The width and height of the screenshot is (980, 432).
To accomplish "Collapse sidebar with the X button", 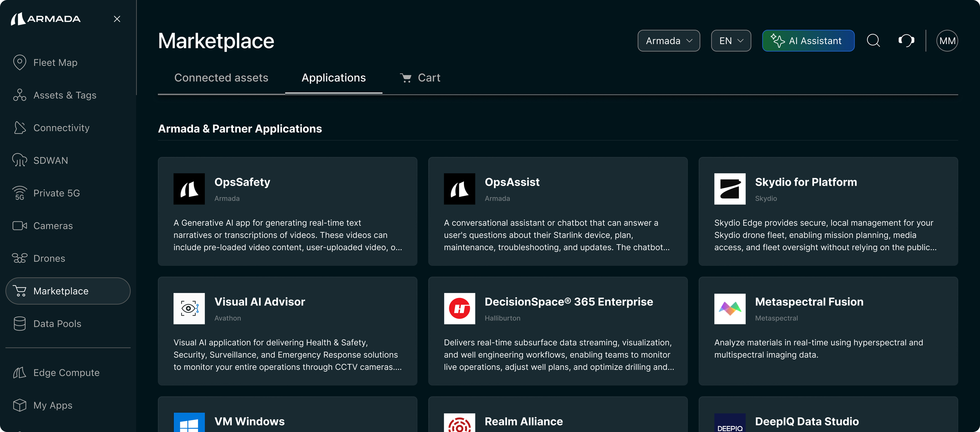I will click(117, 19).
